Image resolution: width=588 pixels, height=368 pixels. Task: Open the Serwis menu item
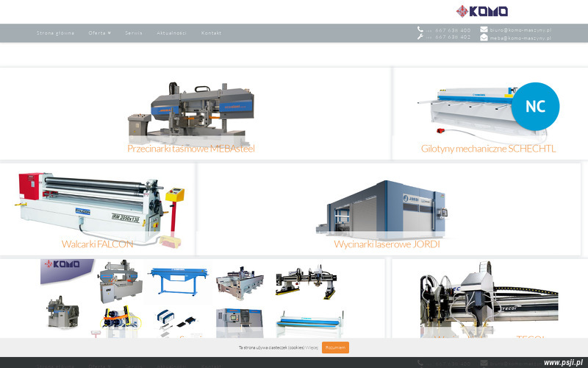134,33
